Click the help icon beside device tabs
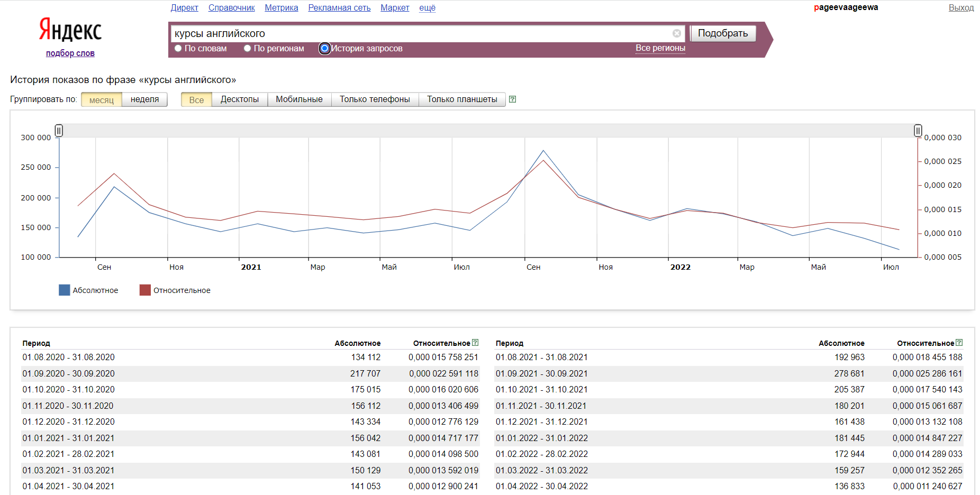Image resolution: width=980 pixels, height=495 pixels. click(512, 99)
